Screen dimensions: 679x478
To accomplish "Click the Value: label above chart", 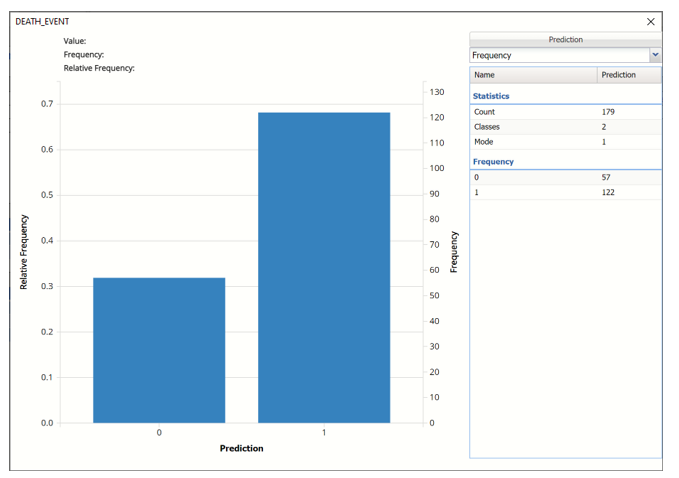I will 75,41.
